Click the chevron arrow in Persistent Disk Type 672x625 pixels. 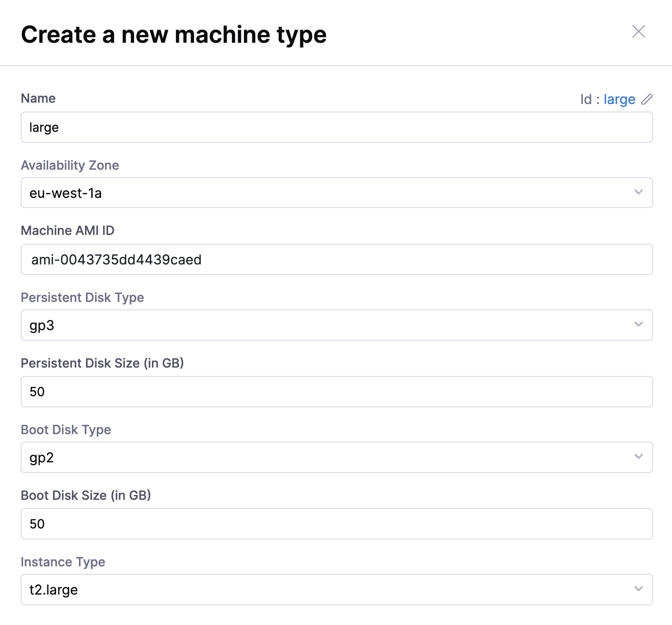click(x=638, y=324)
